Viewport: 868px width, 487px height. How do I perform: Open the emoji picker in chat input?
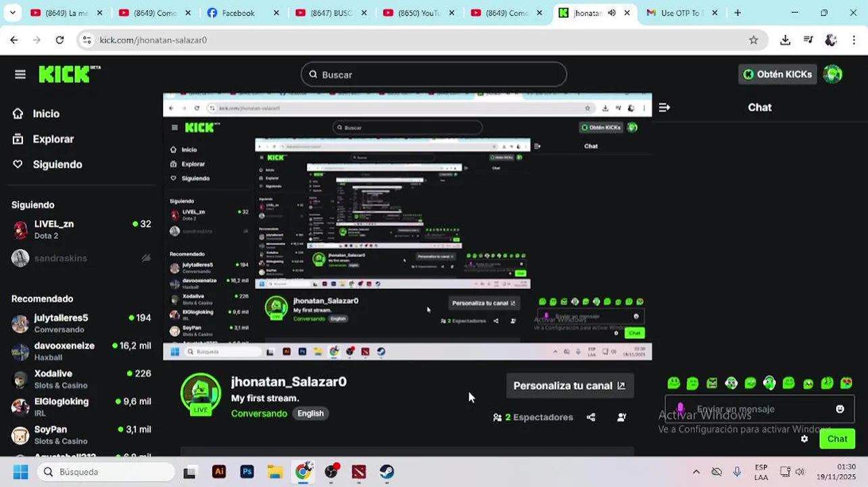840,409
